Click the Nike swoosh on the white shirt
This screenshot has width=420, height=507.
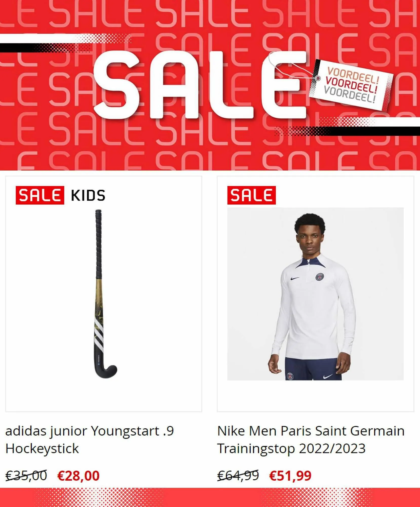tap(295, 278)
